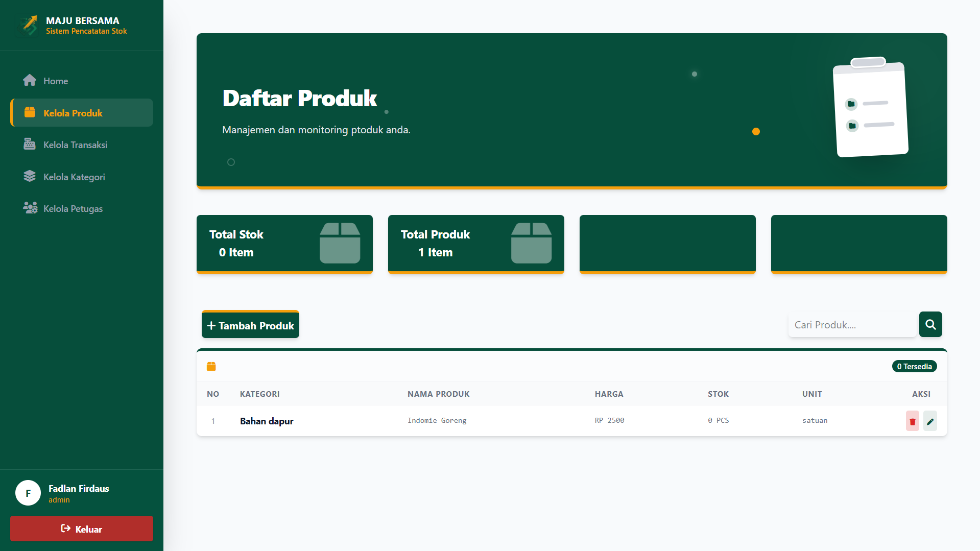Click Tambah Produk button
Screen dimensions: 980x551
pos(250,325)
